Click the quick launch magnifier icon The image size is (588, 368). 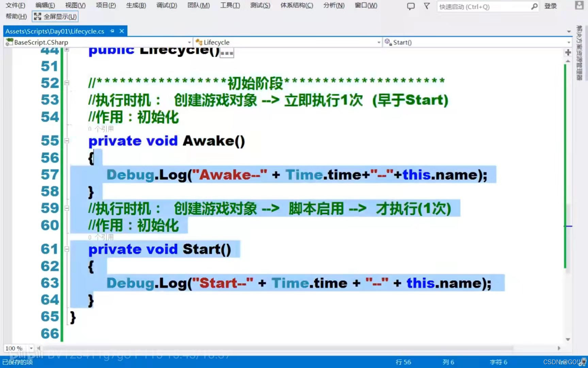tap(534, 6)
